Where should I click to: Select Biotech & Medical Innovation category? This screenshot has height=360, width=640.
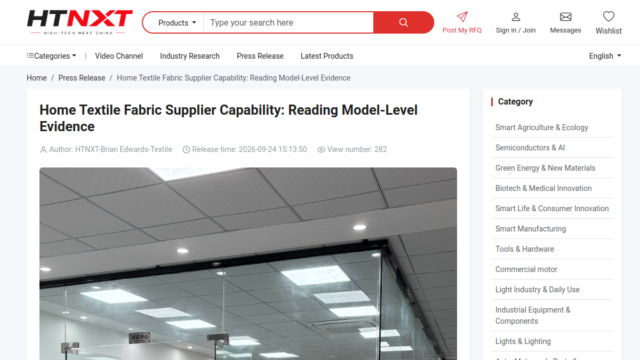click(x=543, y=188)
